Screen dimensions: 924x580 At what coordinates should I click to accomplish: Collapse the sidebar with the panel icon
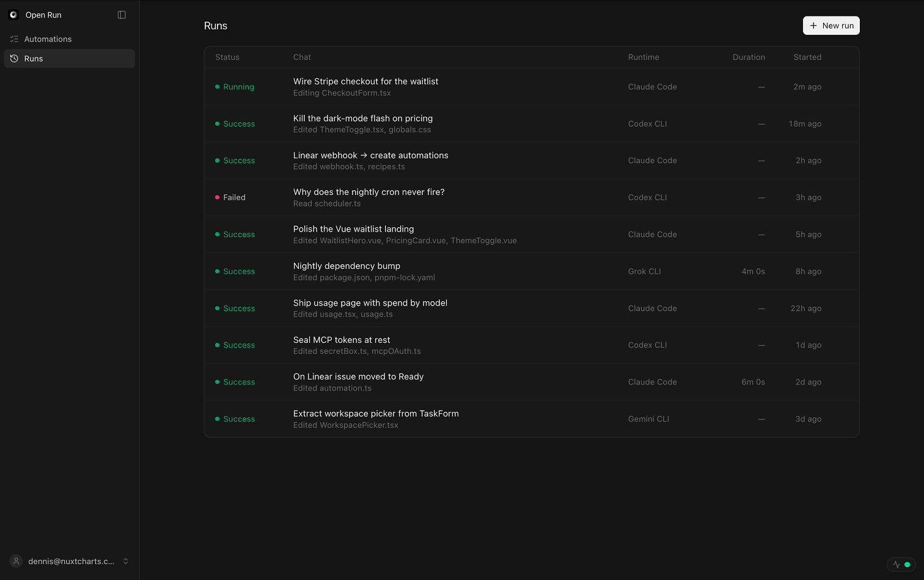click(x=122, y=15)
